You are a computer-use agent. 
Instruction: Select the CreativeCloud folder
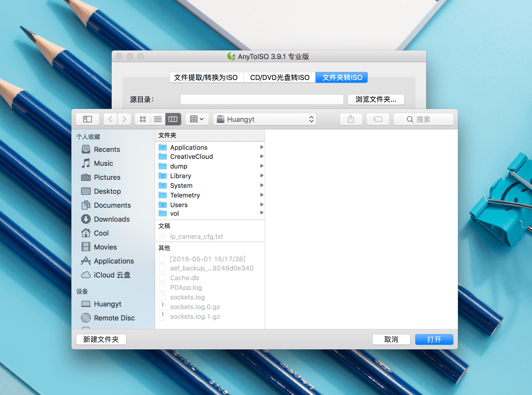click(x=210, y=156)
